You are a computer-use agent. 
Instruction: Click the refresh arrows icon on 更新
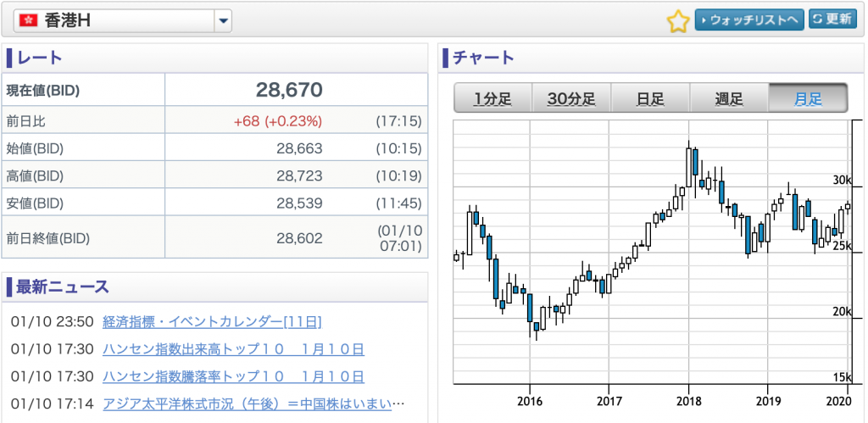818,19
